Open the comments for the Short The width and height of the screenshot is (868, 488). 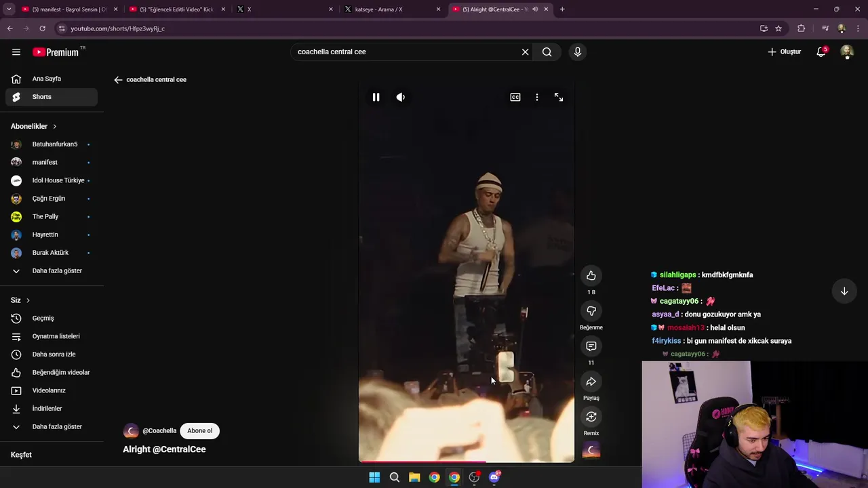pyautogui.click(x=591, y=346)
